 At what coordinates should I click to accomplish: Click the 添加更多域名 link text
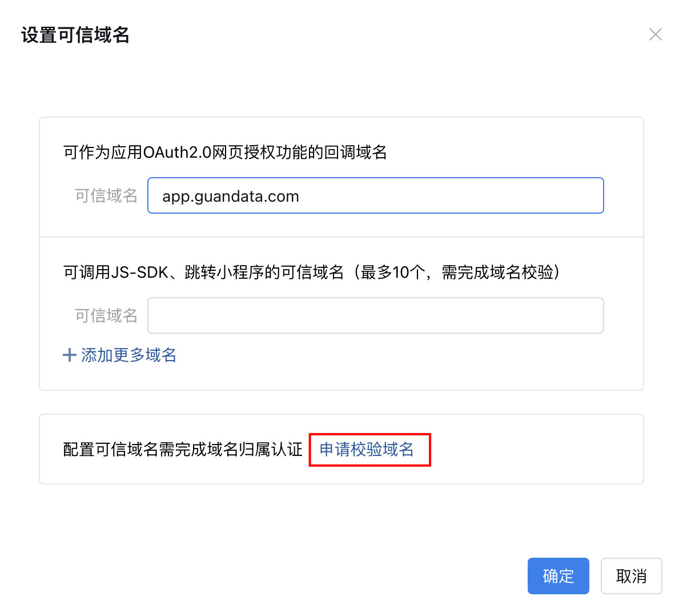click(128, 355)
